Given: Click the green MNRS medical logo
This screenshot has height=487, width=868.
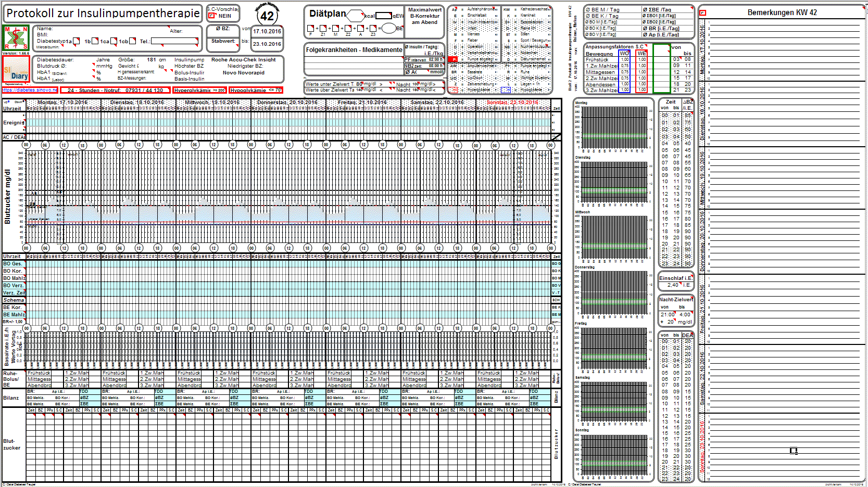Looking at the screenshot, I should tap(16, 38).
